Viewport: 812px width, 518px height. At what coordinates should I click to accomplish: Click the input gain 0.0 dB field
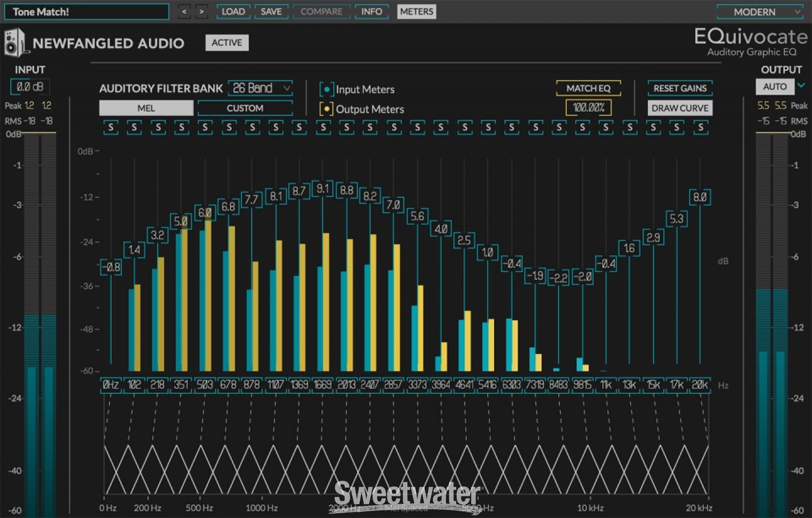[x=30, y=87]
